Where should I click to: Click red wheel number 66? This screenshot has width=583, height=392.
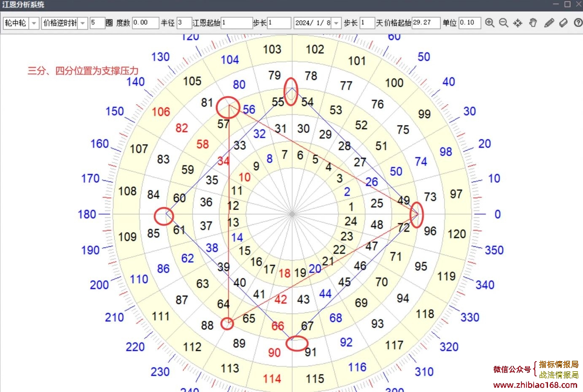(278, 326)
